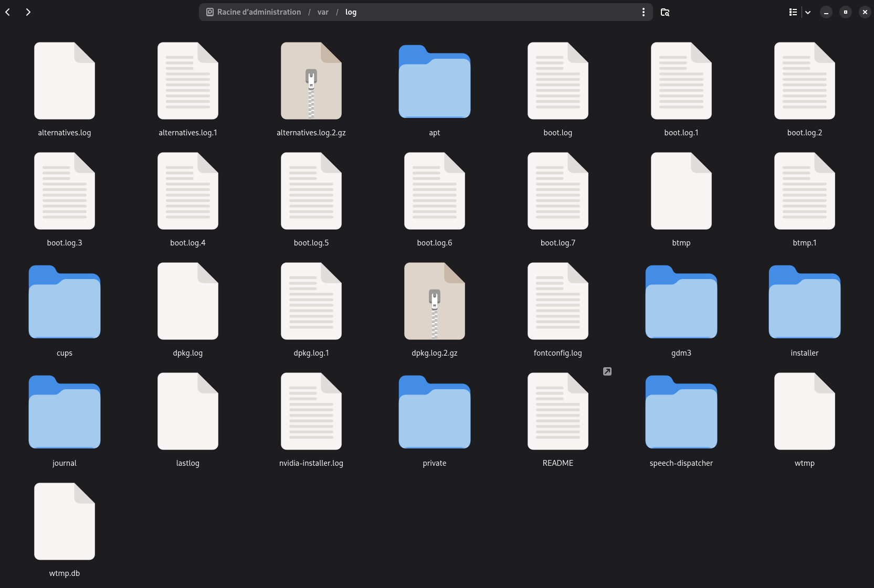The height and width of the screenshot is (588, 874).
Task: Select the alternatives.log.2.gz archive
Action: point(311,81)
